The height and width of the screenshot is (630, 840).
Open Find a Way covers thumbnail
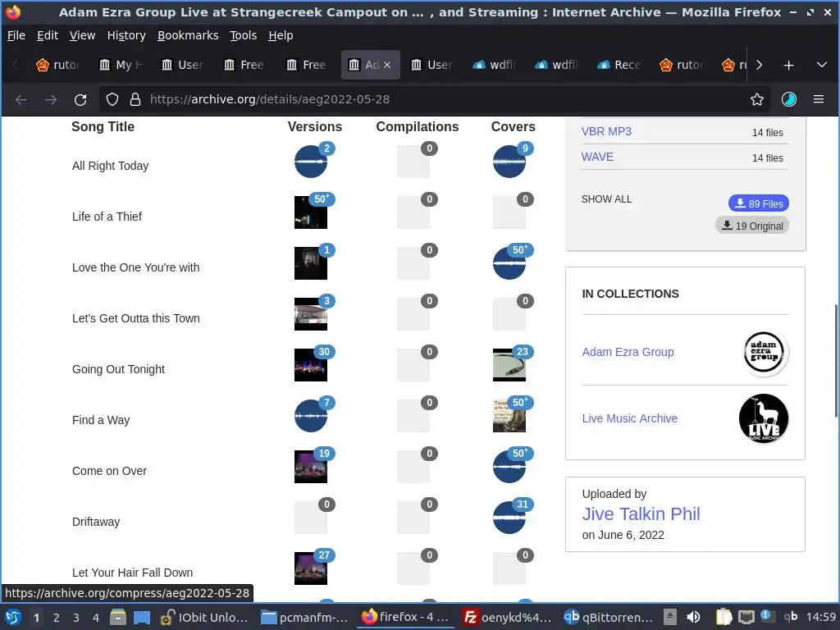click(x=509, y=416)
